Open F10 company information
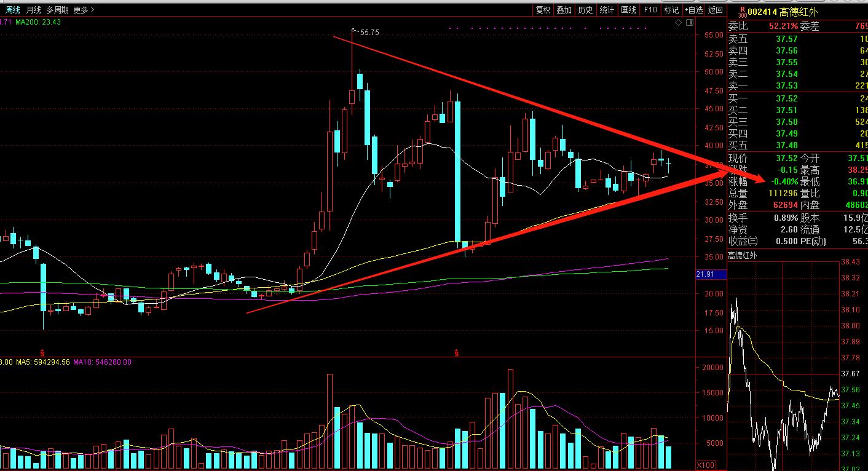 click(650, 10)
